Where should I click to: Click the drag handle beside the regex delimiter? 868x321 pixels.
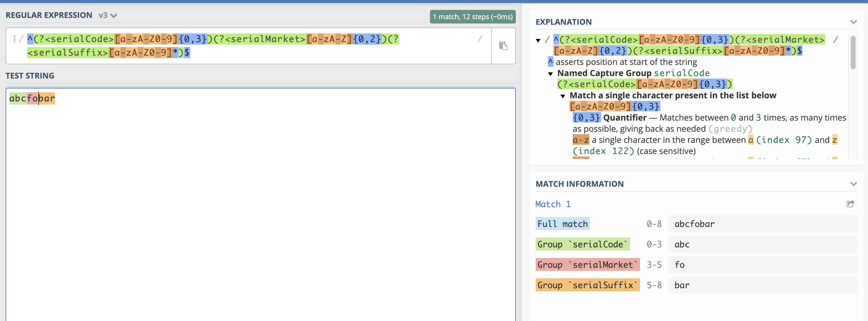[14, 39]
